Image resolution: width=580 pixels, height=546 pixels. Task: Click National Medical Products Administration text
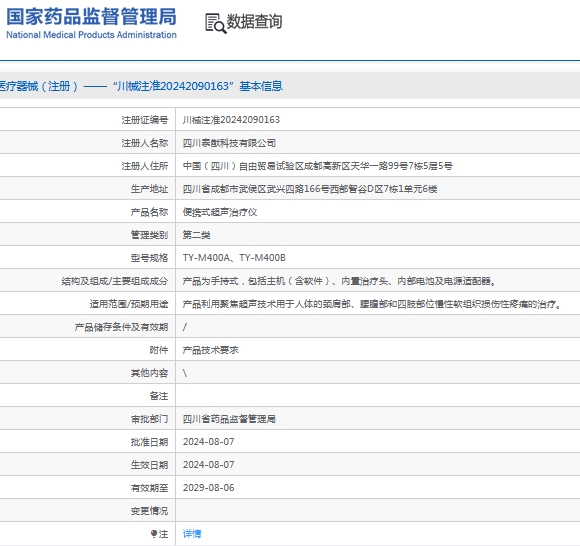click(x=91, y=35)
